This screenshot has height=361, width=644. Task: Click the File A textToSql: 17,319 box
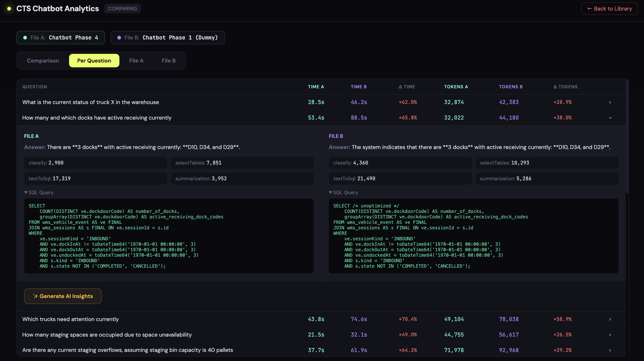[95, 178]
